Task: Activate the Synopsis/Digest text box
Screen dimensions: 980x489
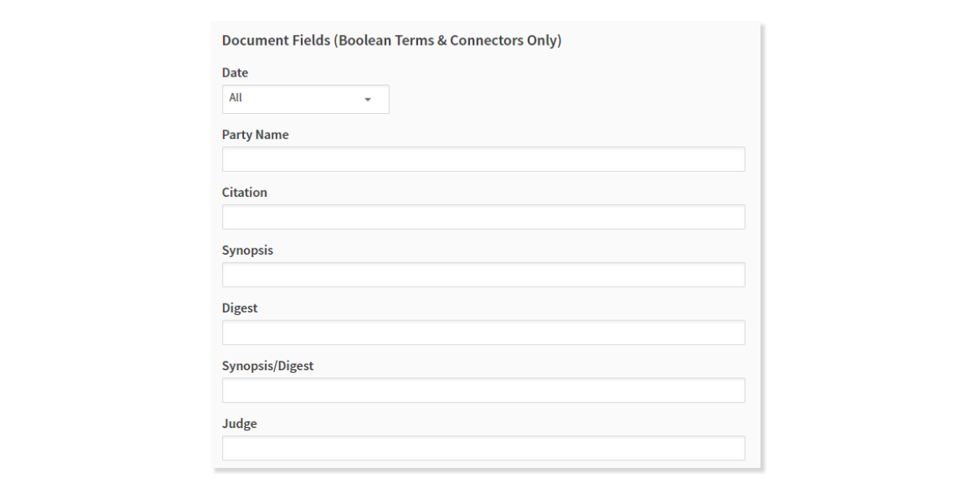Action: coord(483,391)
